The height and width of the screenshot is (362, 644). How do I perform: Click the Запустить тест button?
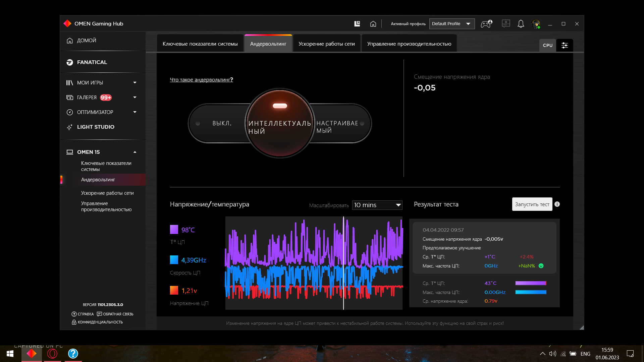532,204
